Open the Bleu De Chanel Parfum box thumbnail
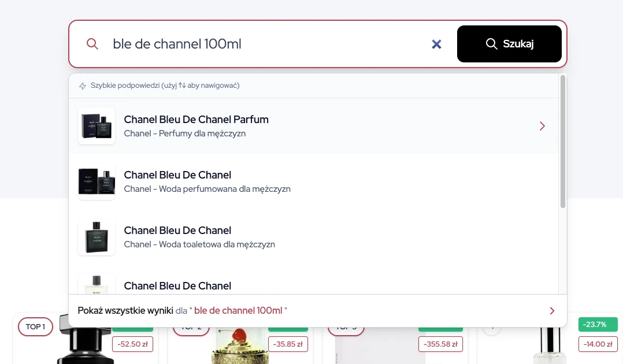 [97, 126]
